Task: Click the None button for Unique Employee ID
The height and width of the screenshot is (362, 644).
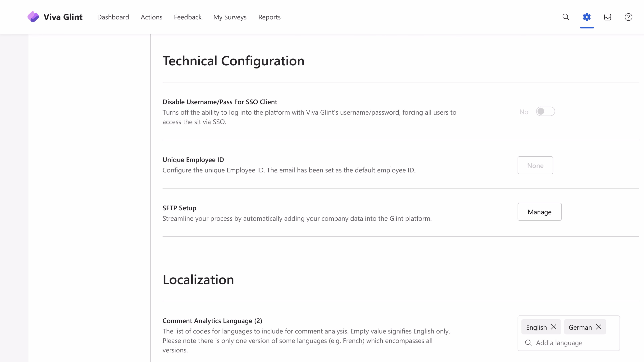Action: 535,165
